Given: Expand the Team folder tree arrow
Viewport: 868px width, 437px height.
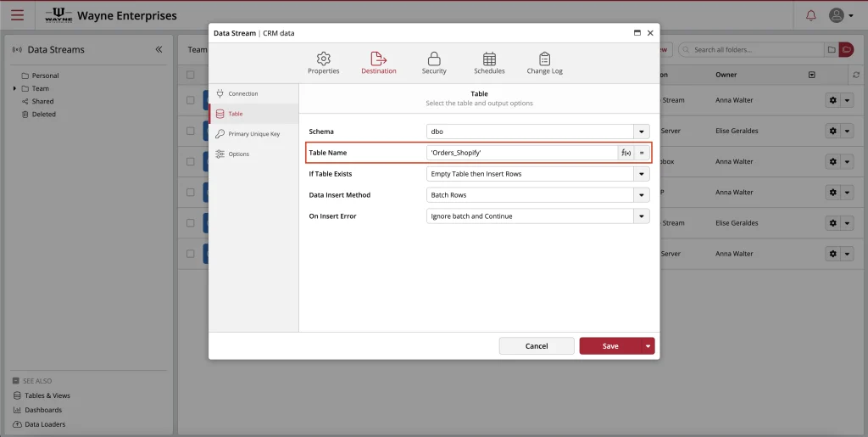Looking at the screenshot, I should pyautogui.click(x=15, y=88).
